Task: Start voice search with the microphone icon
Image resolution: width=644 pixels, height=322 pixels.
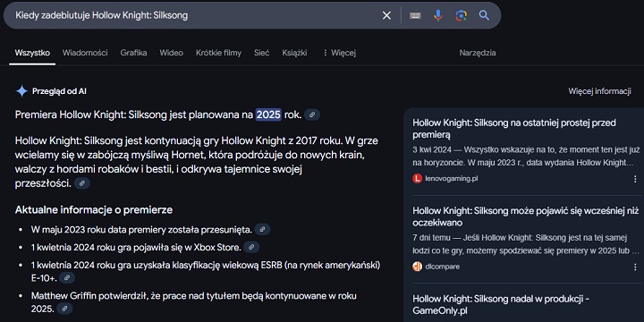Action: (438, 15)
